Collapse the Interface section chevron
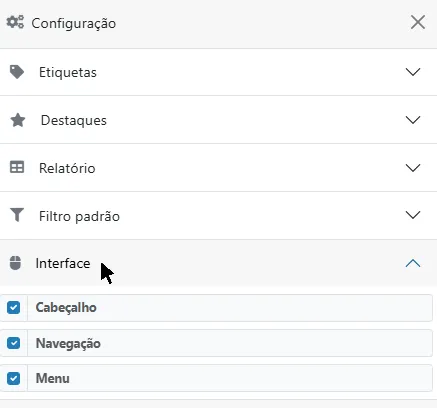Image resolution: width=437 pixels, height=408 pixels. (x=413, y=263)
